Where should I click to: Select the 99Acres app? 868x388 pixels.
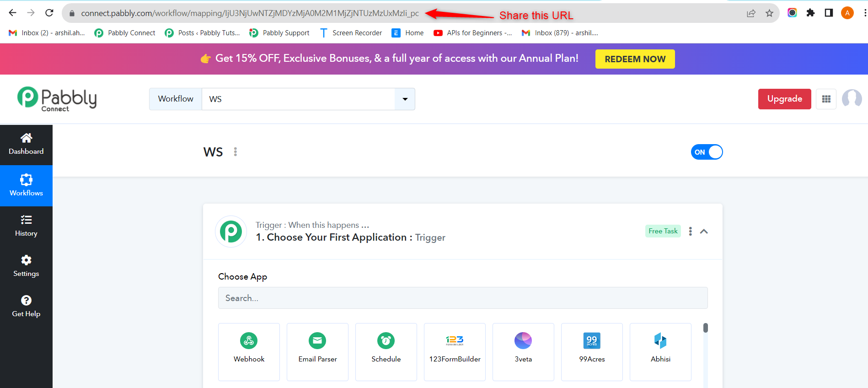pyautogui.click(x=592, y=352)
